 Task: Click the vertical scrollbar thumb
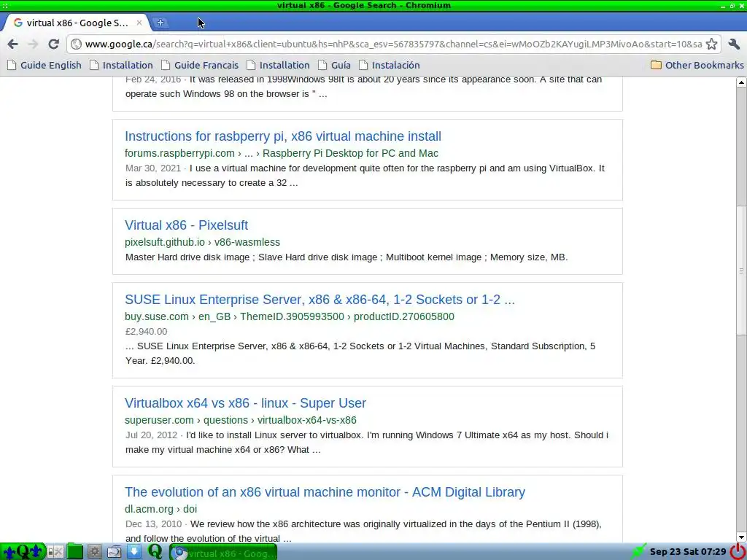pos(741,270)
